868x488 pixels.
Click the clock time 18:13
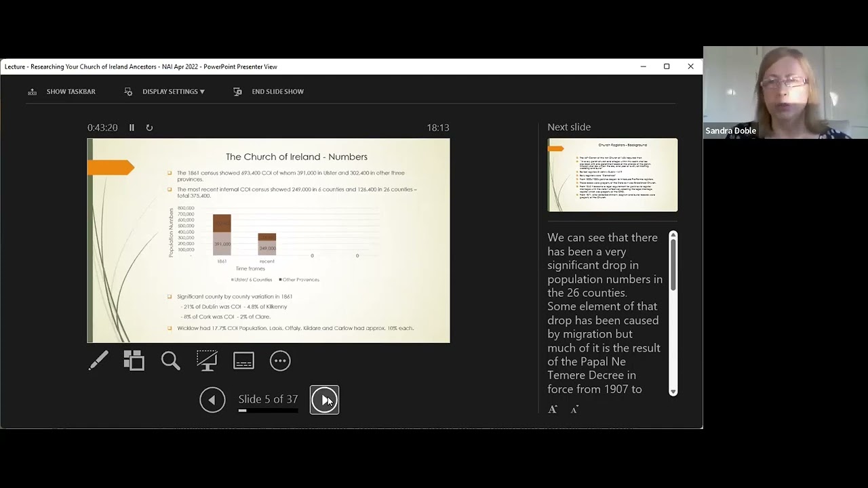coord(438,127)
